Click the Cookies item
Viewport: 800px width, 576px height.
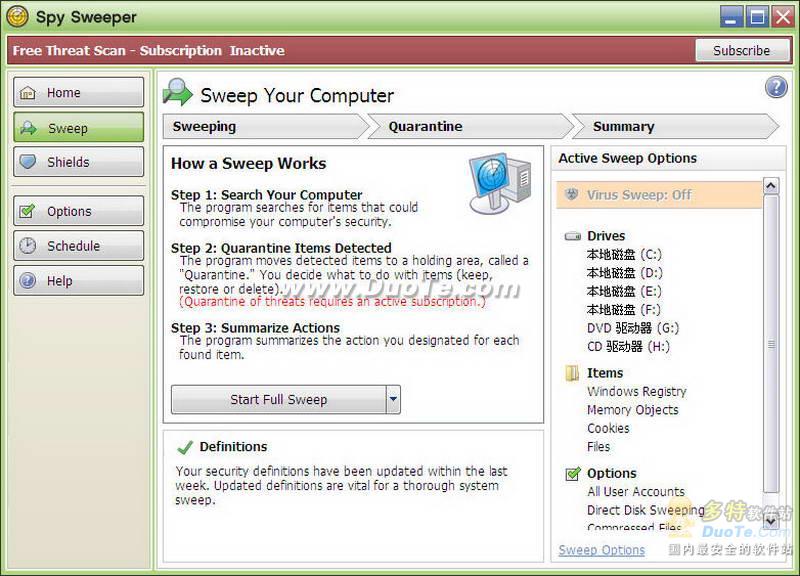click(608, 428)
